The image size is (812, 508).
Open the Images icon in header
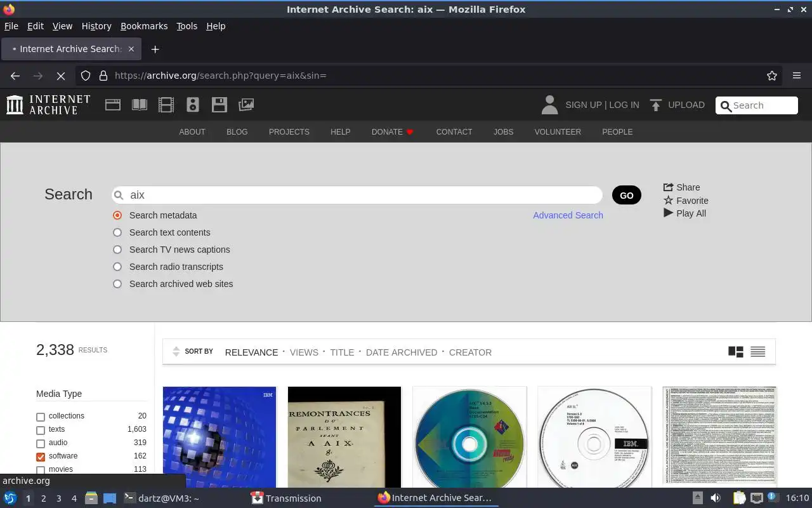[246, 105]
